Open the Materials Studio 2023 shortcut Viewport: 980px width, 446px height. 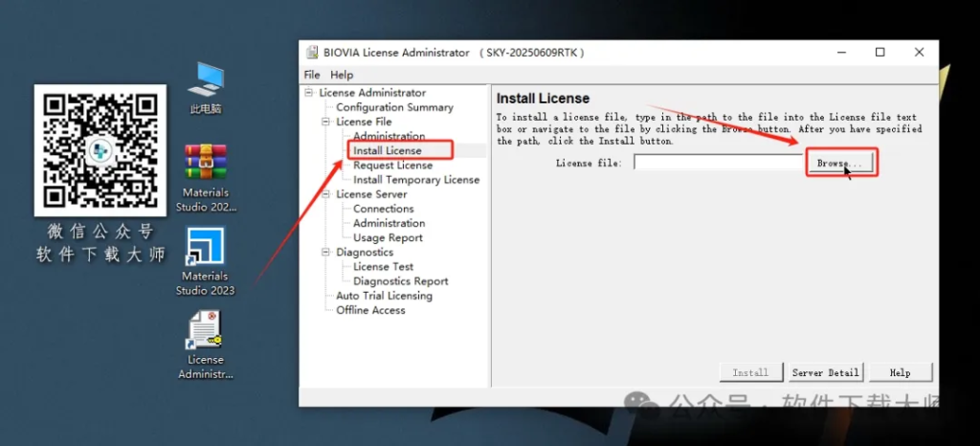(x=205, y=247)
